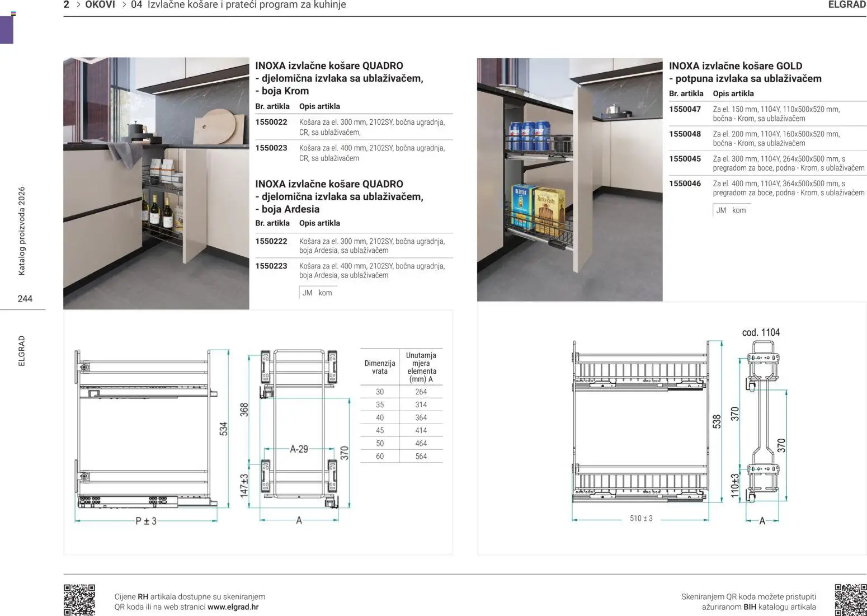
Task: Expand the breadcrumb arrow after OKOVI
Action: tap(123, 4)
